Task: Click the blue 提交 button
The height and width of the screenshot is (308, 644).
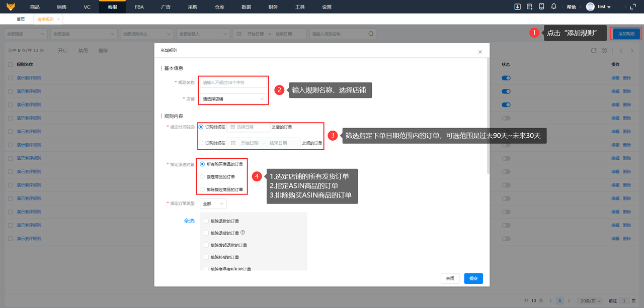Action: click(473, 278)
